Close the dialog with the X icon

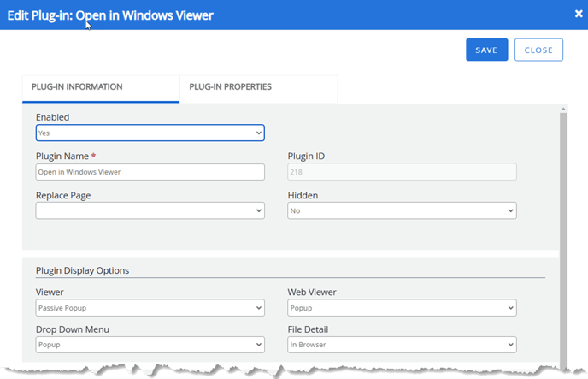[578, 14]
